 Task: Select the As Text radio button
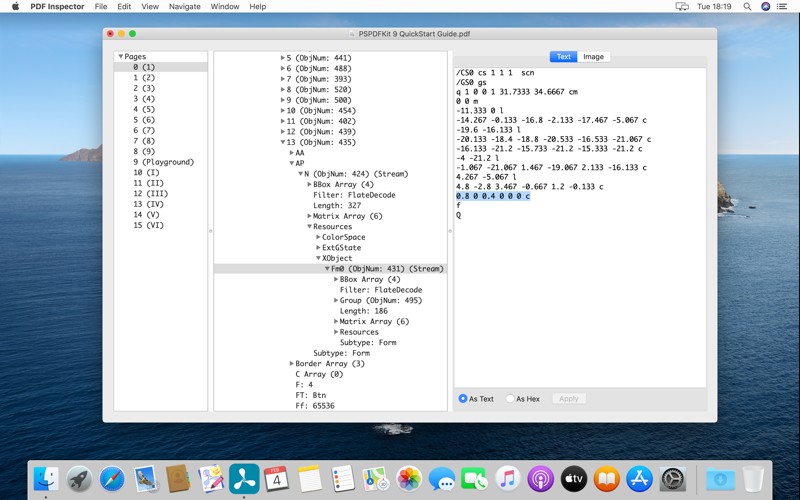tap(463, 399)
